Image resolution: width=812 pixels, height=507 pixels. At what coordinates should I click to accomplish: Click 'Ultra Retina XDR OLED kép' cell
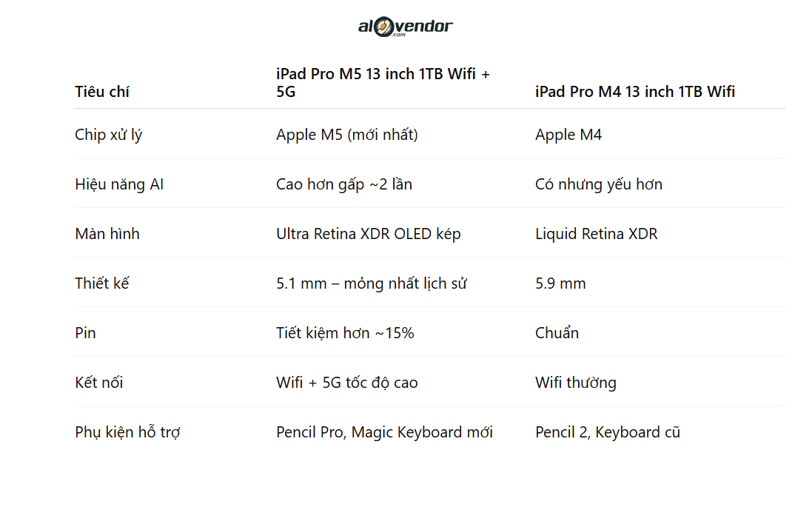368,234
